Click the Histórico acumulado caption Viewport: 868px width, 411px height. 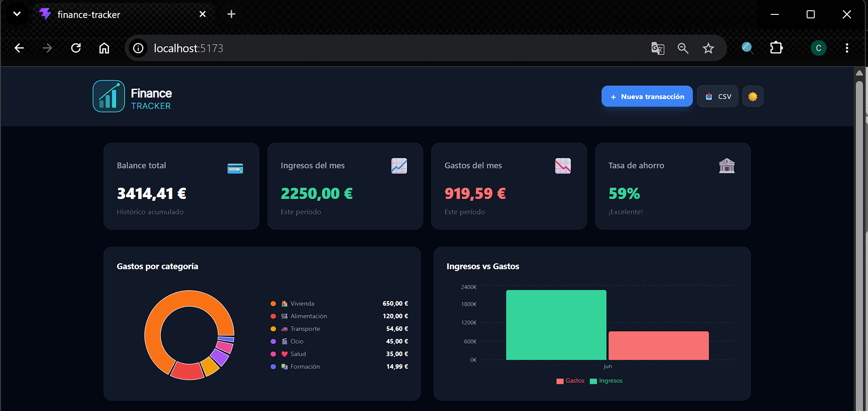(150, 212)
